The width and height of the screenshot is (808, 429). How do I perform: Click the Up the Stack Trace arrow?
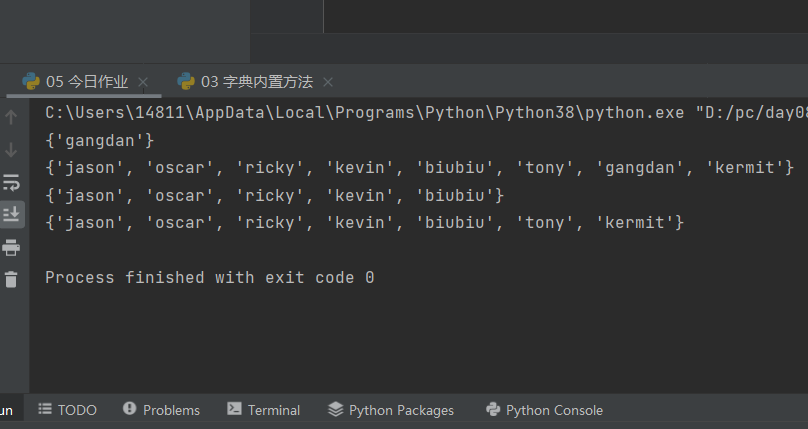pyautogui.click(x=11, y=117)
